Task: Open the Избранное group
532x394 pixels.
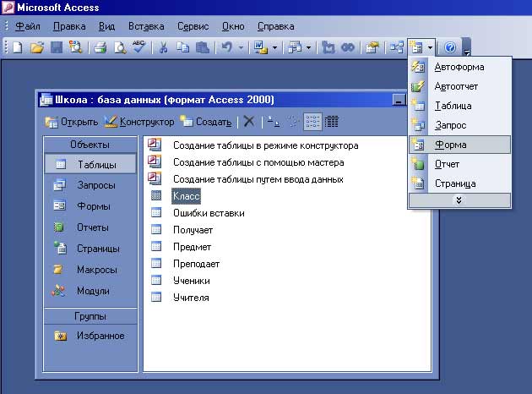Action: pos(90,336)
